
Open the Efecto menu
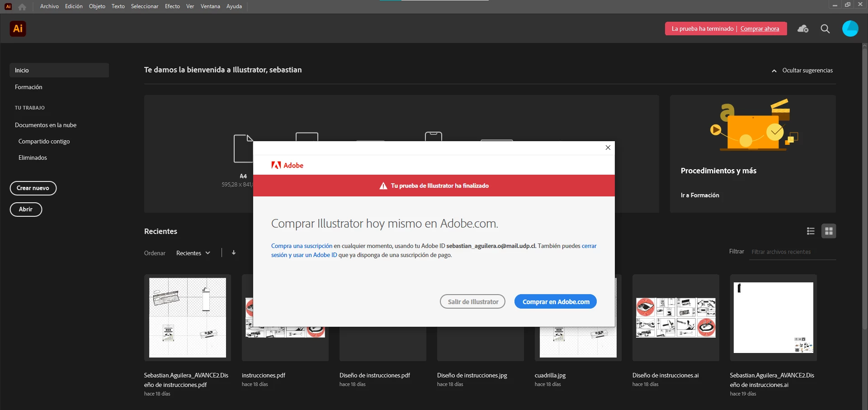(172, 6)
